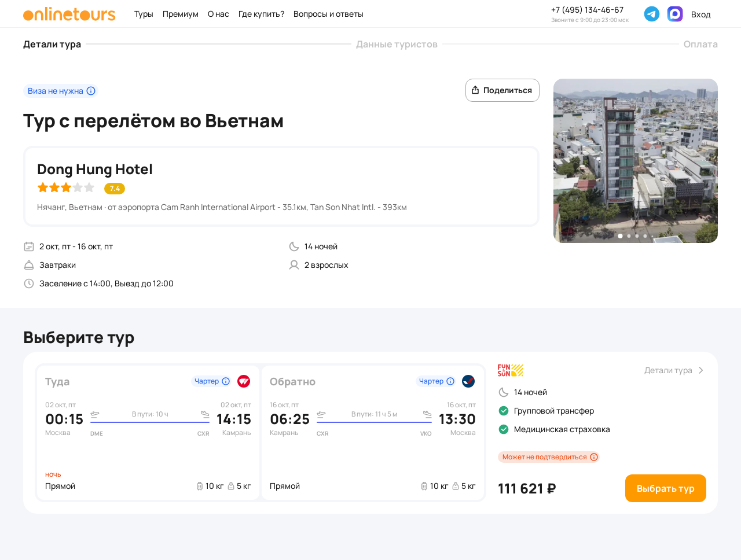
Task: Open Вопросы и ответы menu item
Action: click(x=328, y=14)
